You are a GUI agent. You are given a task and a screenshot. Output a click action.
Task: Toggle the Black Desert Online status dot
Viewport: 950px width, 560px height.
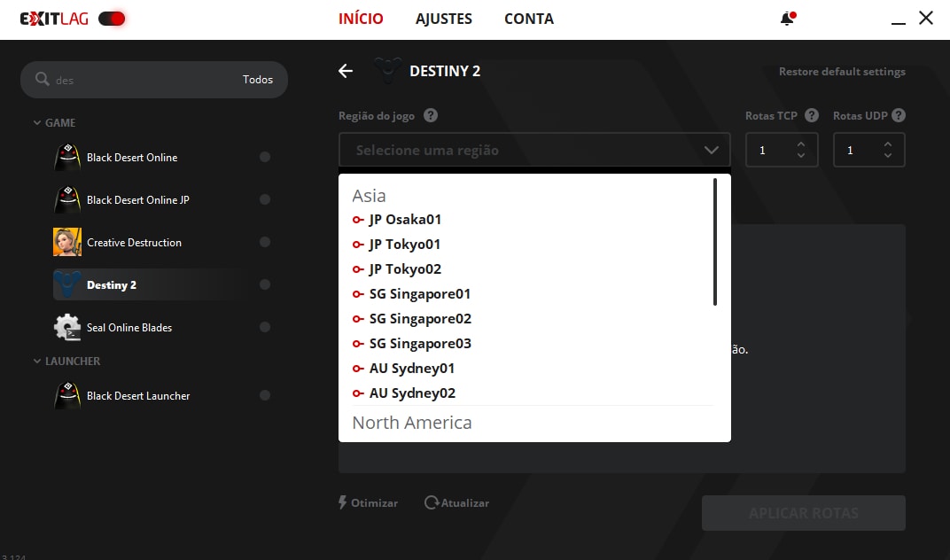[265, 158]
